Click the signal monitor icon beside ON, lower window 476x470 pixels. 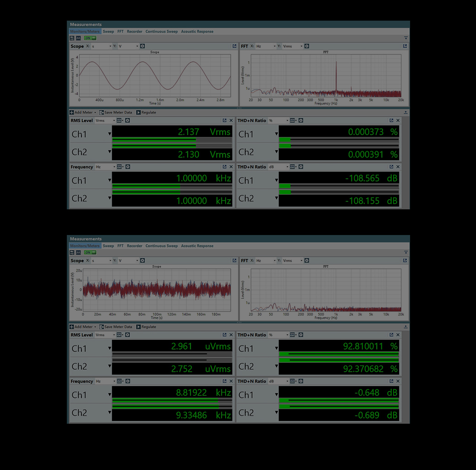(78, 252)
